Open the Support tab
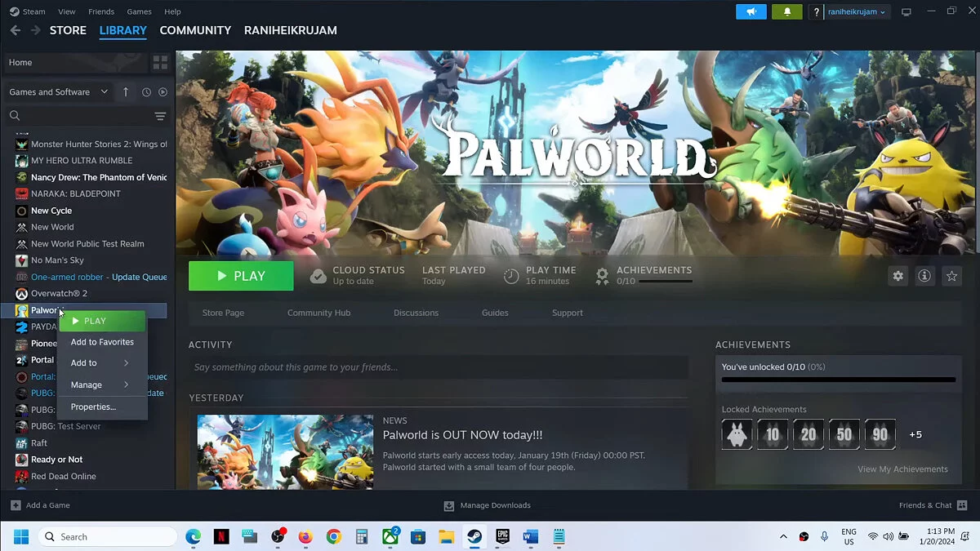 (x=567, y=313)
